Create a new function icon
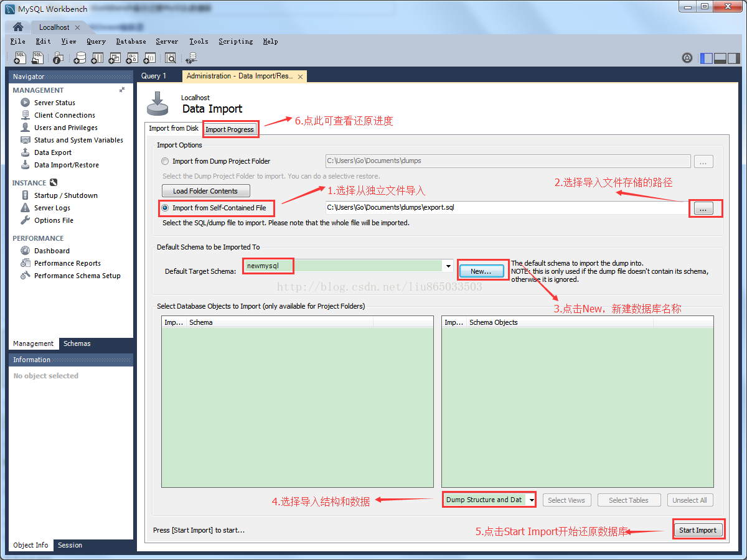The height and width of the screenshot is (560, 747). (149, 58)
